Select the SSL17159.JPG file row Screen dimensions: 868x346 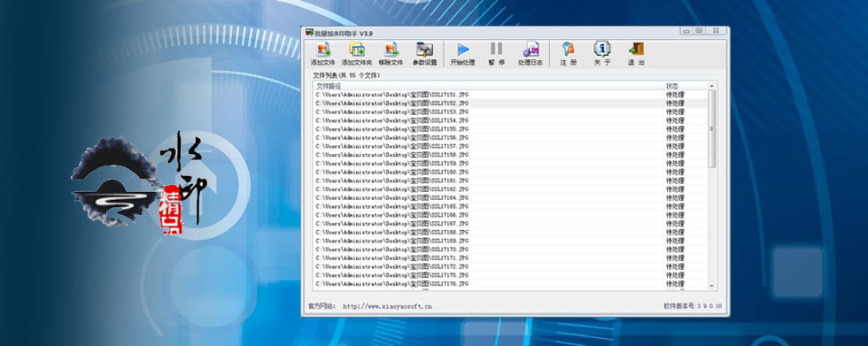[x=510, y=163]
